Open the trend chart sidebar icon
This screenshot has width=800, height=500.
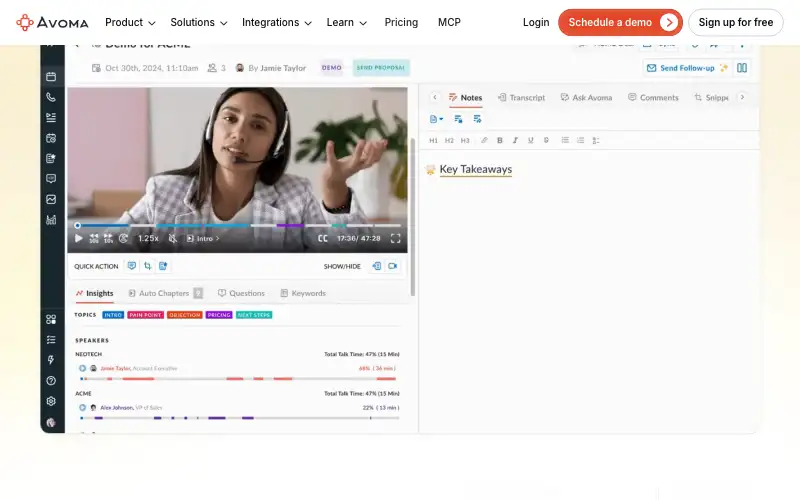[51, 199]
